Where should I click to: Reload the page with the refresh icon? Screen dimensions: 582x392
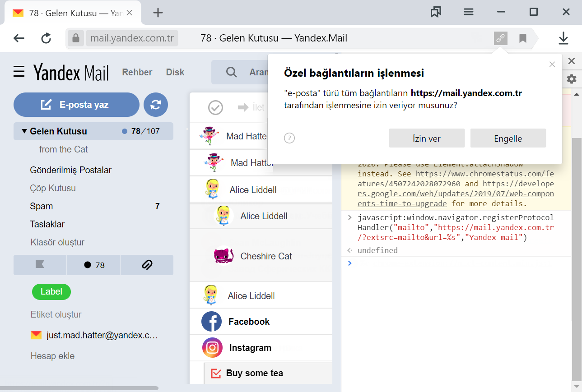click(x=46, y=38)
